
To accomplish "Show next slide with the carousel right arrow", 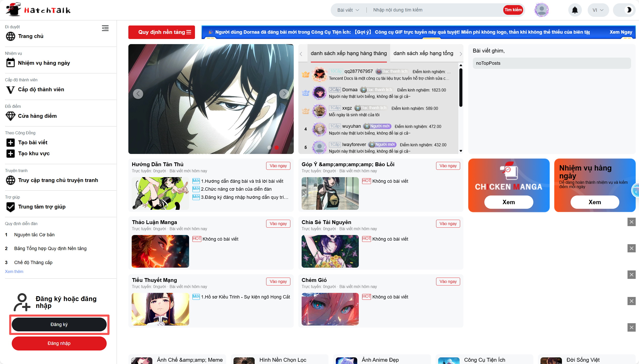I will (x=284, y=94).
